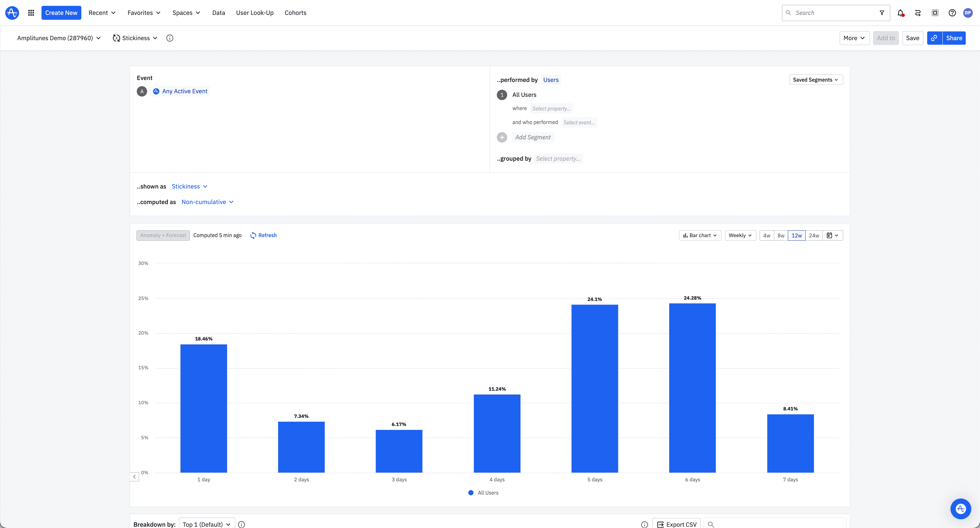980x528 pixels.
Task: Open the search filter funnel icon
Action: (x=882, y=13)
